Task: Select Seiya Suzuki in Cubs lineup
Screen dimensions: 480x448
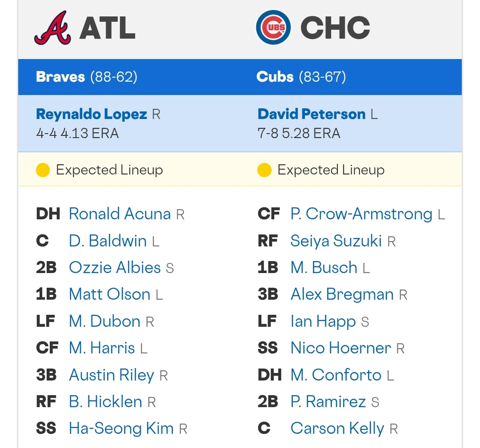Action: 336,241
